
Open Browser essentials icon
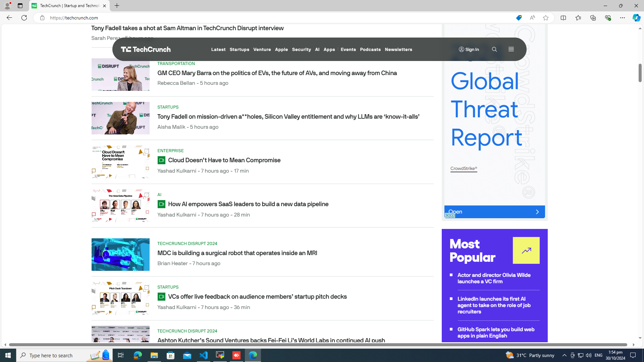pyautogui.click(x=607, y=18)
